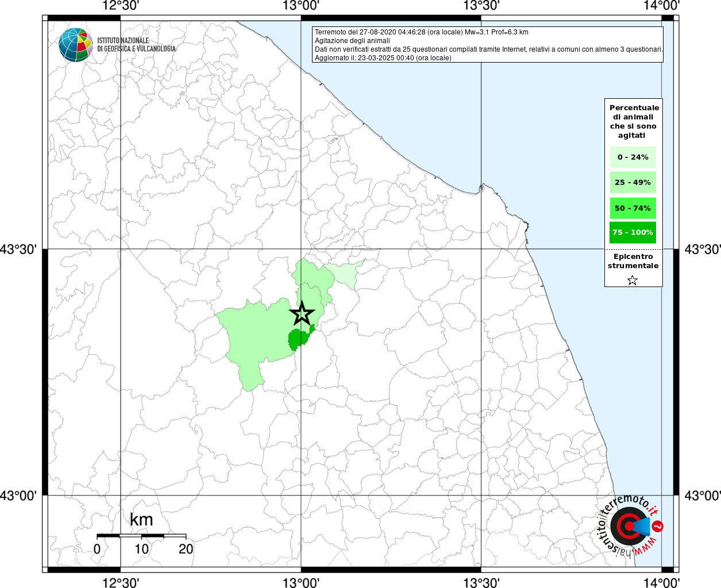The width and height of the screenshot is (721, 588).
Task: Click the top axis label 13°00'
Action: coord(301,6)
